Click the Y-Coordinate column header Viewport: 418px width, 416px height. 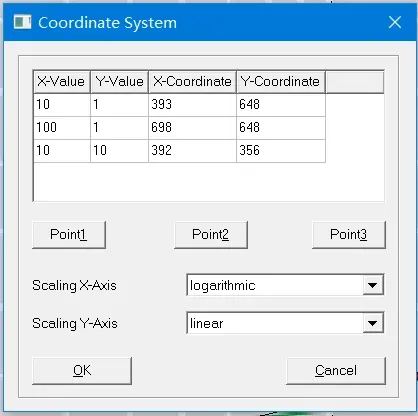tap(281, 82)
